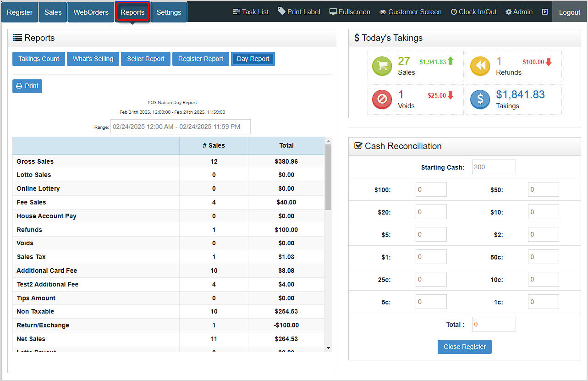Open the Task List
This screenshot has width=588, height=381.
[250, 11]
